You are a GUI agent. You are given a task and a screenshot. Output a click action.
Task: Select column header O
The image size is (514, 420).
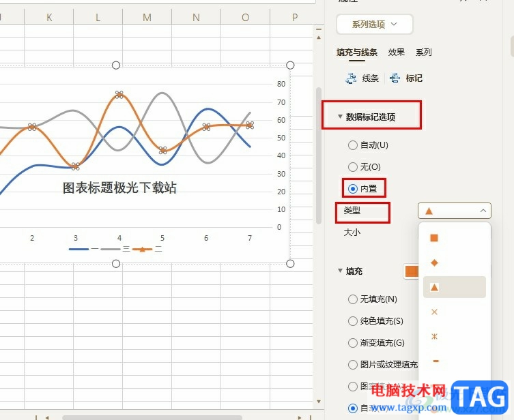click(x=245, y=17)
